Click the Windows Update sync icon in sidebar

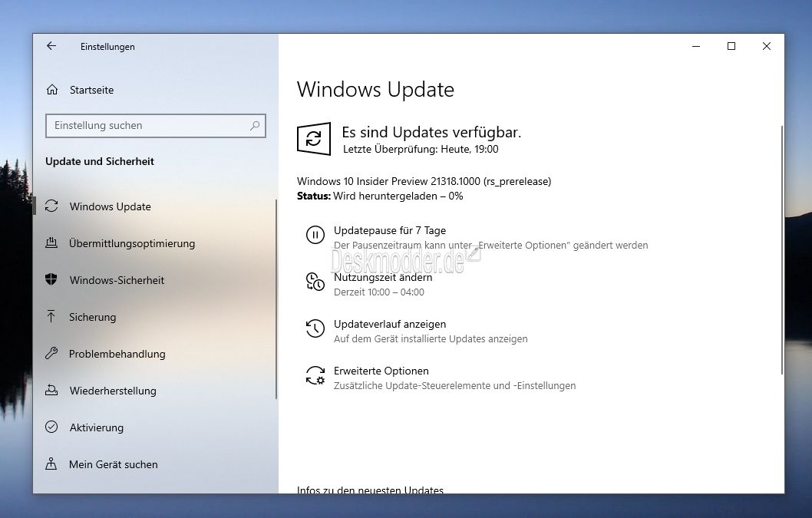coord(51,206)
